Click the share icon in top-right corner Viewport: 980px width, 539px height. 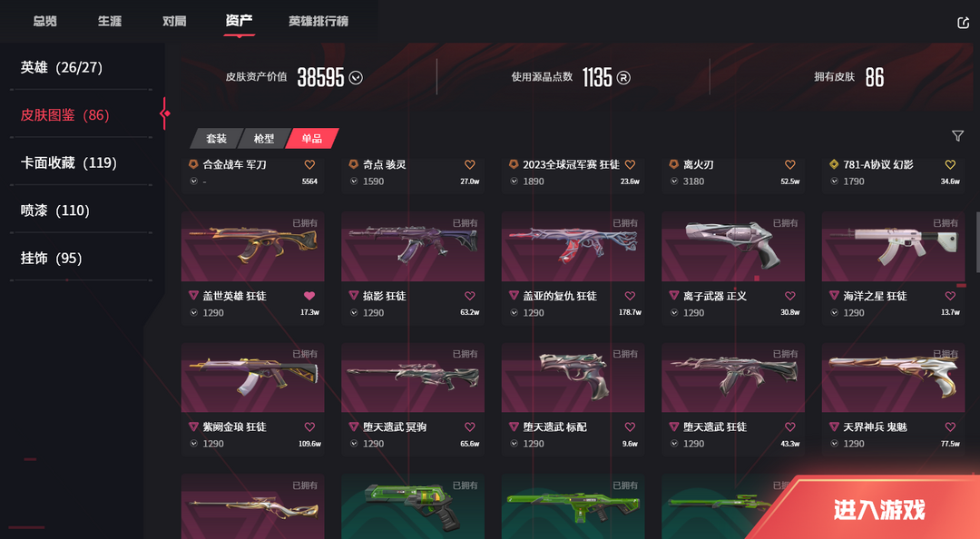(963, 23)
